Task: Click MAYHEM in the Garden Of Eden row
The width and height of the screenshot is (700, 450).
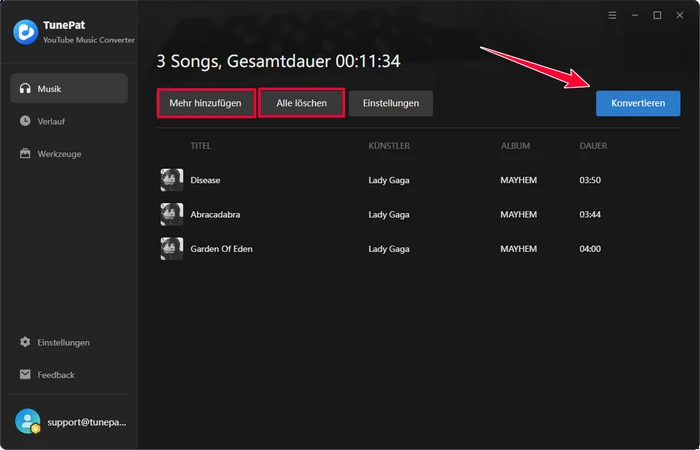Action: (519, 249)
